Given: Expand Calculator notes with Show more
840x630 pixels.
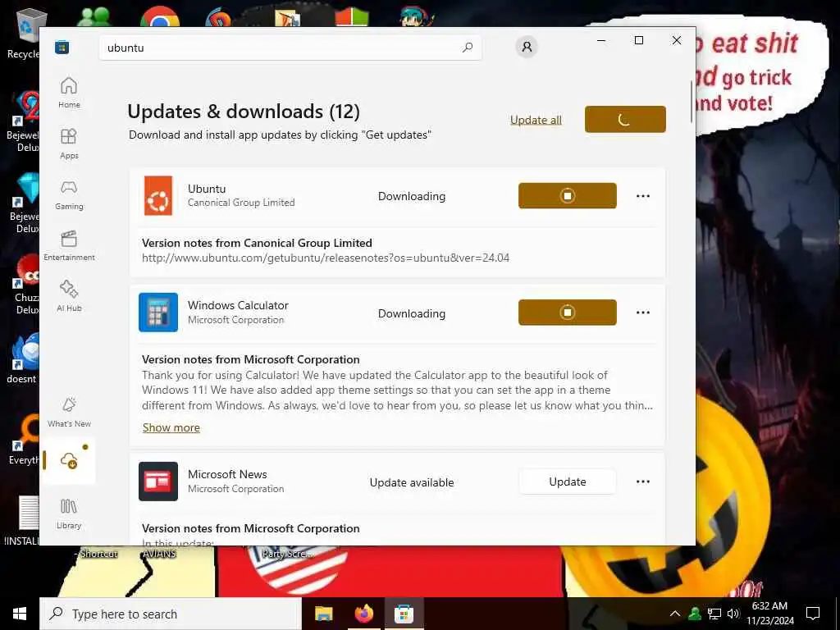Looking at the screenshot, I should coord(171,427).
